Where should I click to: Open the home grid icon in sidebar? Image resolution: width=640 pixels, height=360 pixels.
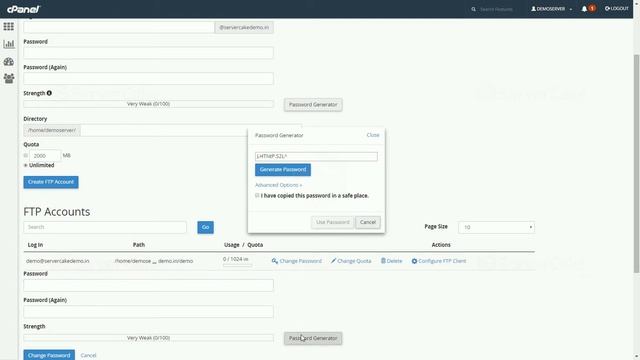pos(9,27)
